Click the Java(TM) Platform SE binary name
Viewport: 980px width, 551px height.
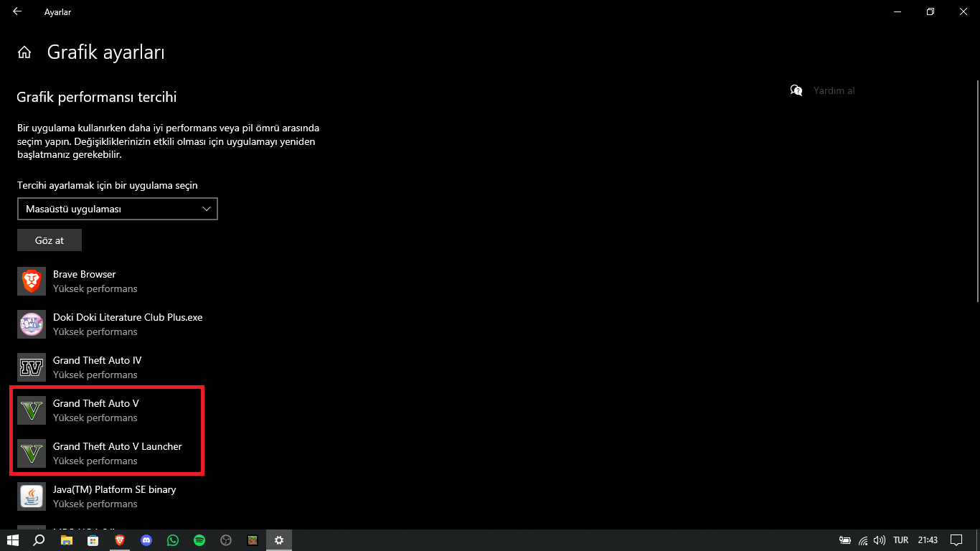click(115, 489)
